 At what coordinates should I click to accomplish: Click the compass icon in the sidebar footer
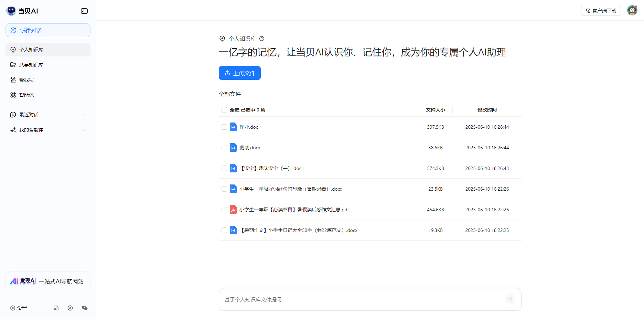[x=70, y=308]
